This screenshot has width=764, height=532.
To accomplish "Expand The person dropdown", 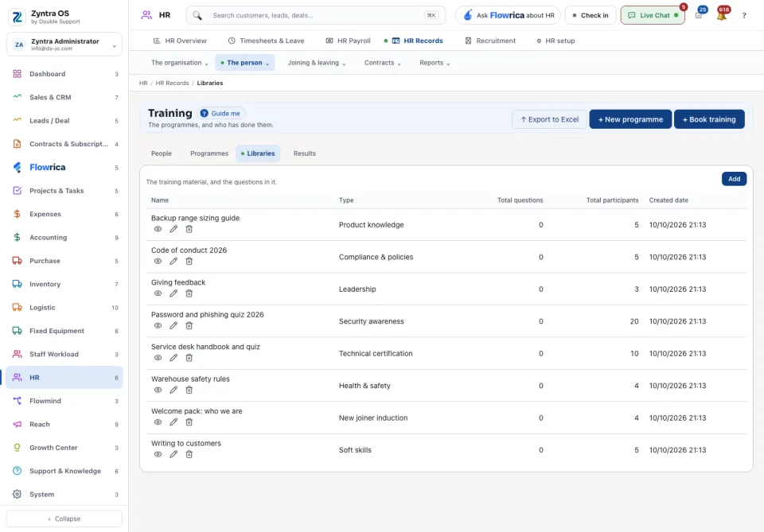I will point(244,63).
